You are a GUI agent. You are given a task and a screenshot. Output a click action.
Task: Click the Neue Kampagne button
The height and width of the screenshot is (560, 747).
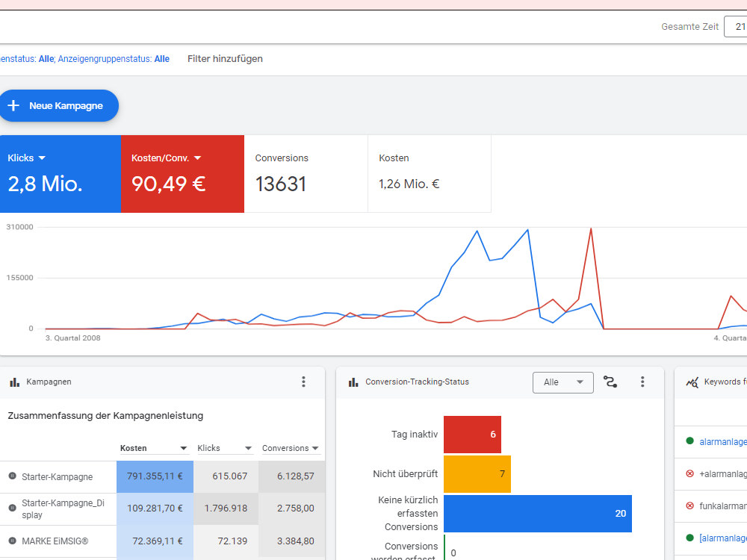[58, 106]
